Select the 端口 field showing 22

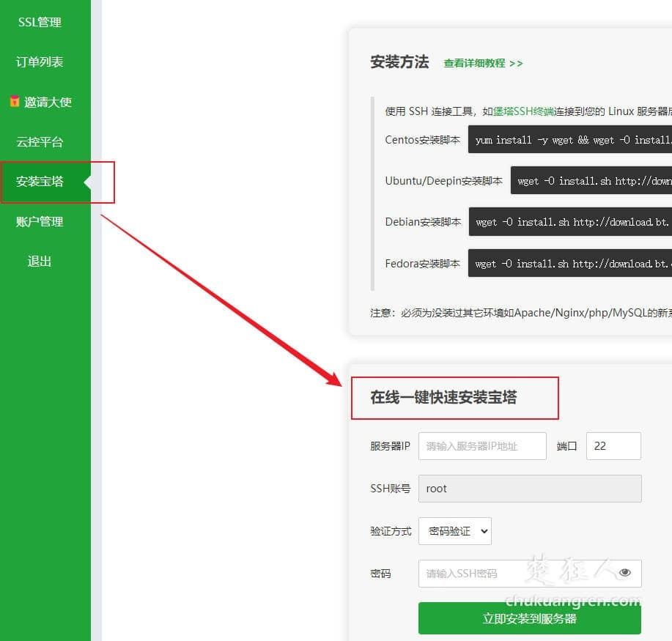613,445
